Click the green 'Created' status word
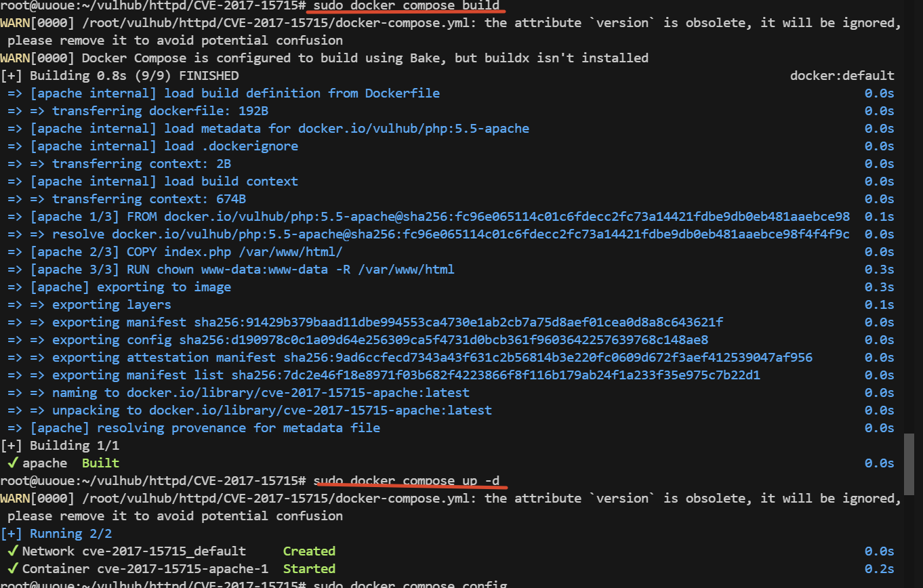The height and width of the screenshot is (588, 923). (x=309, y=551)
